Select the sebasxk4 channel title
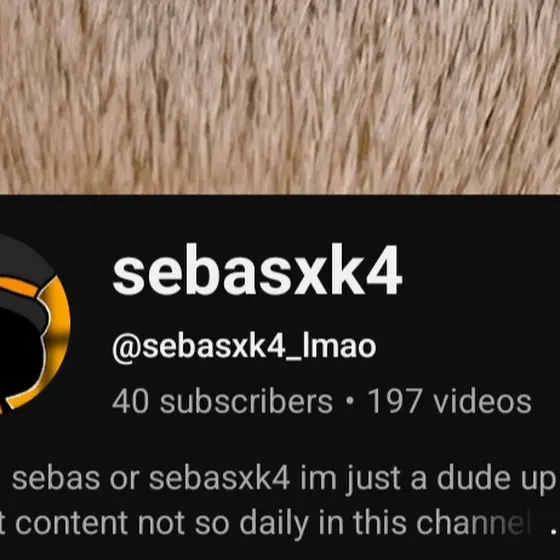This screenshot has width=560, height=560. [x=258, y=270]
